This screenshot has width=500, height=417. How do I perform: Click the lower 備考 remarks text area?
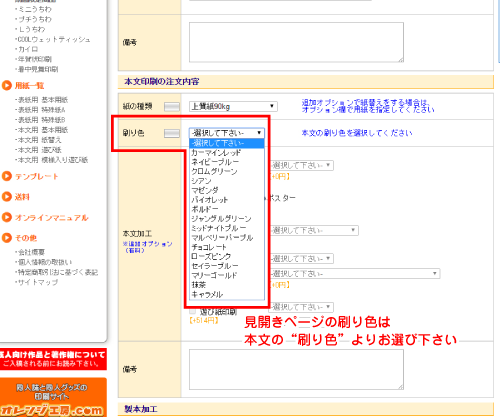tap(296, 369)
